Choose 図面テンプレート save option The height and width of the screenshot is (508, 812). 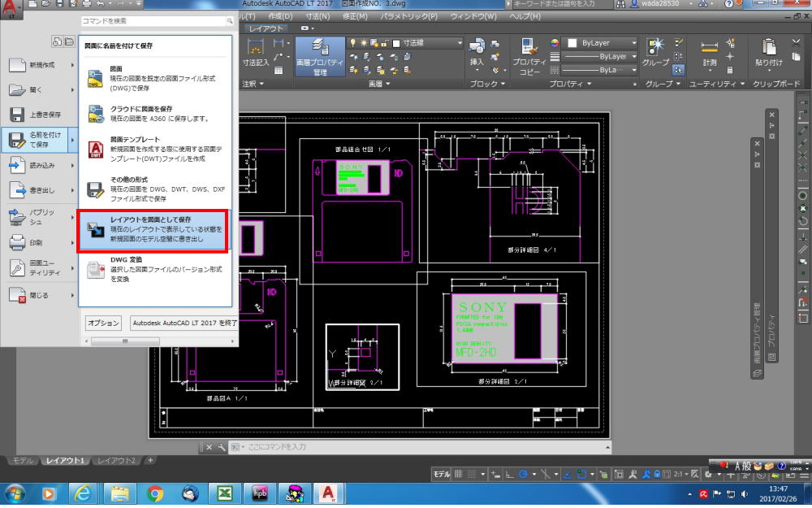(155, 150)
